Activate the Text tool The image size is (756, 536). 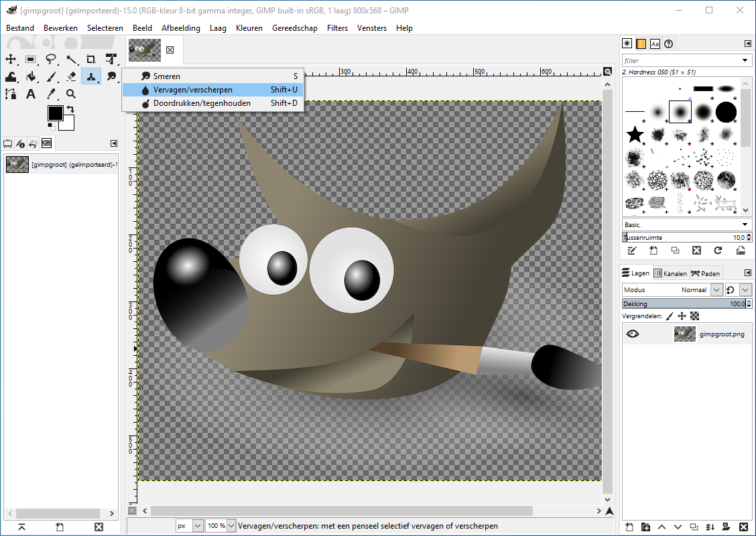point(31,94)
